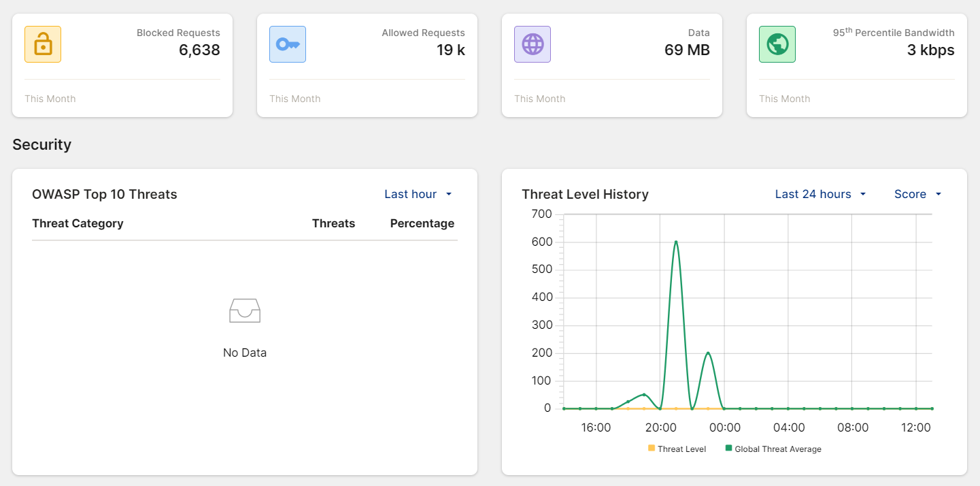980x486 pixels.
Task: Click the yellow Threat Level color swatch
Action: (652, 449)
